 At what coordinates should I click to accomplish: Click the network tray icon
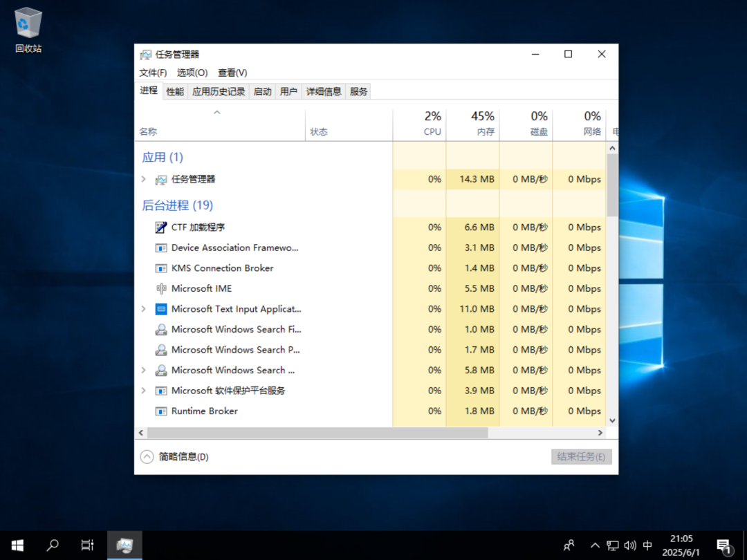click(612, 545)
